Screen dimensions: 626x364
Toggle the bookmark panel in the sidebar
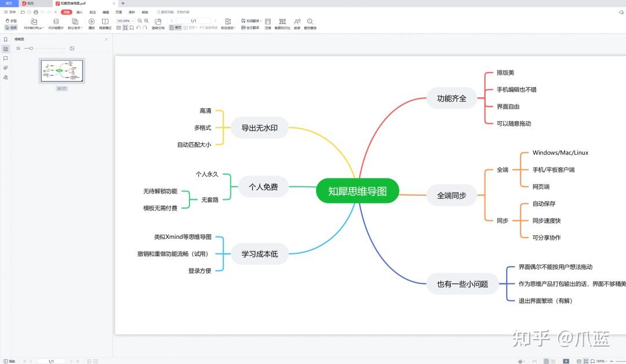pos(6,39)
